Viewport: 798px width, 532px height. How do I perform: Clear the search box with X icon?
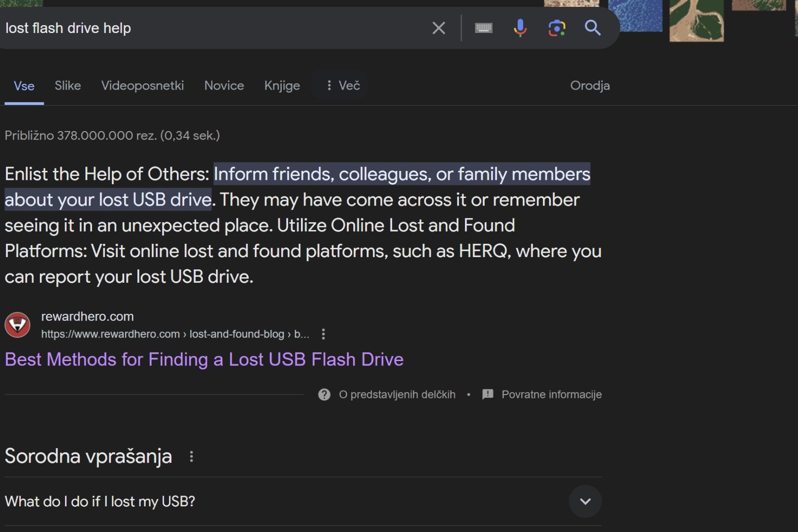(438, 28)
